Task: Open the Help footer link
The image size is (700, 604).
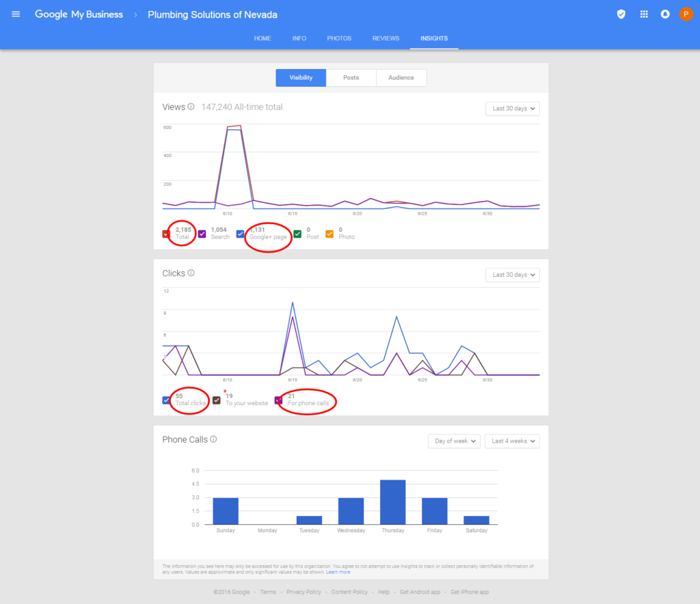Action: (383, 592)
